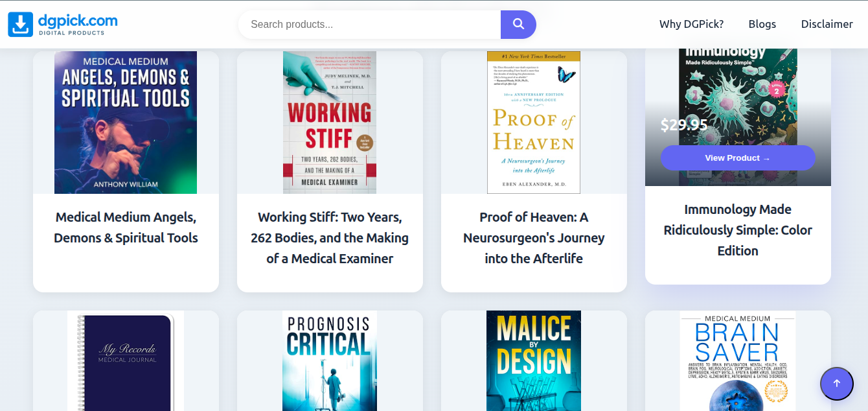
Task: Select the Working Stiff book cover
Action: (x=330, y=123)
